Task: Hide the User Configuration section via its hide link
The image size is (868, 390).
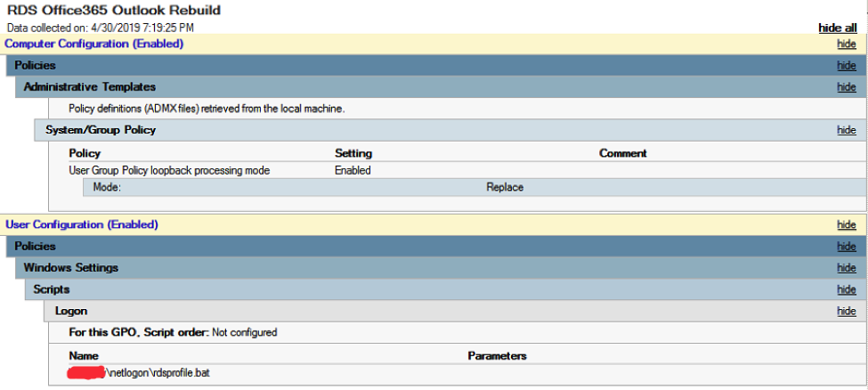Action: pos(846,225)
